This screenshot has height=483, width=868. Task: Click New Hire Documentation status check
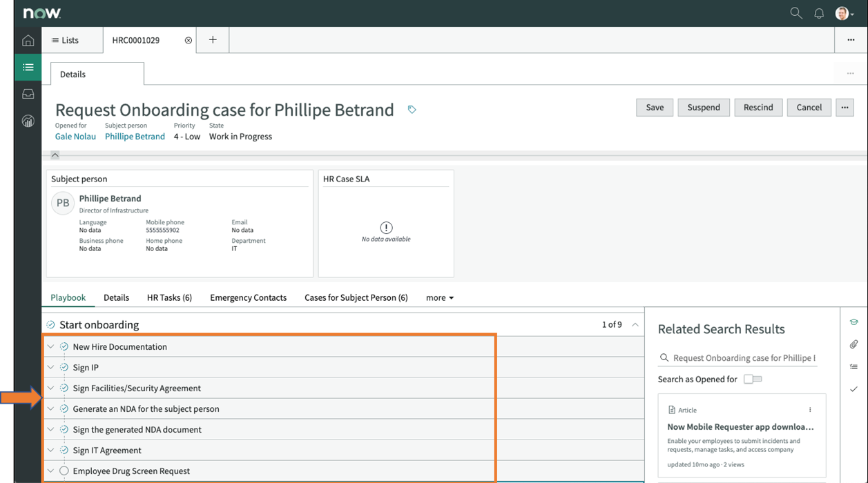pyautogui.click(x=64, y=346)
